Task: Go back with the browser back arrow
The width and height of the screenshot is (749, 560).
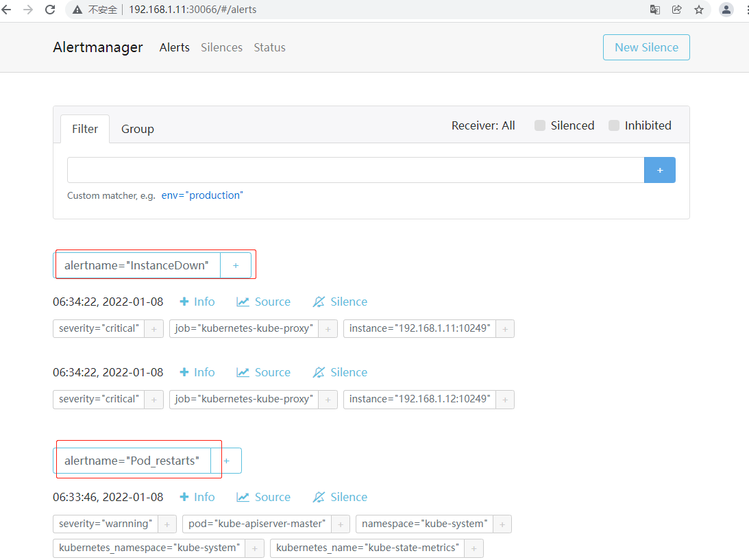Action: pyautogui.click(x=7, y=10)
